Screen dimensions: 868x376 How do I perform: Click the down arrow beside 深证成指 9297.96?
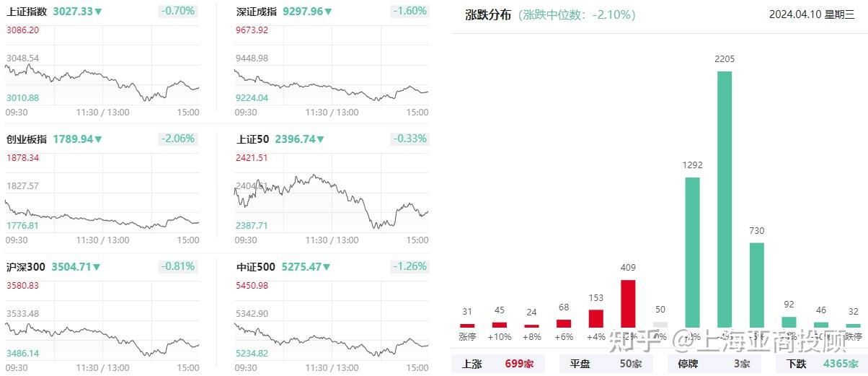328,12
